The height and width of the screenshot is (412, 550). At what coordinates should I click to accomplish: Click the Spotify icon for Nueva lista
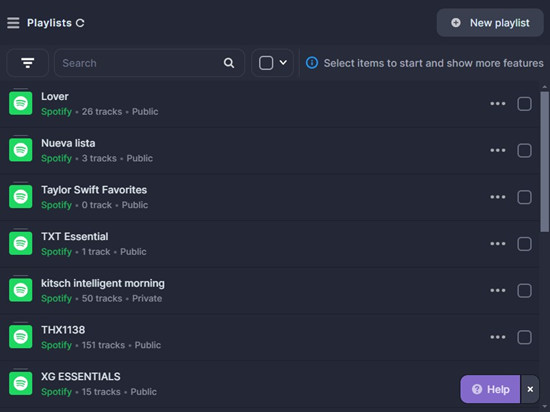[21, 150]
